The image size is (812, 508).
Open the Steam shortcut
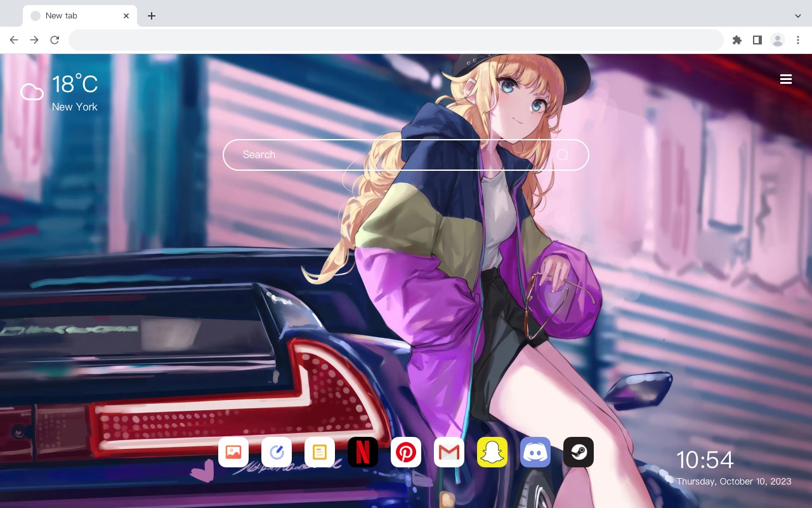tap(579, 452)
